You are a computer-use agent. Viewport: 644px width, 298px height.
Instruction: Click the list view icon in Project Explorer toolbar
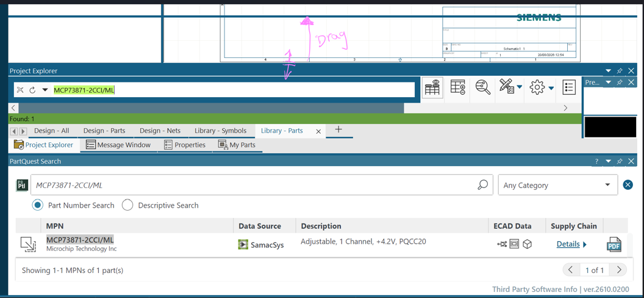pos(569,87)
